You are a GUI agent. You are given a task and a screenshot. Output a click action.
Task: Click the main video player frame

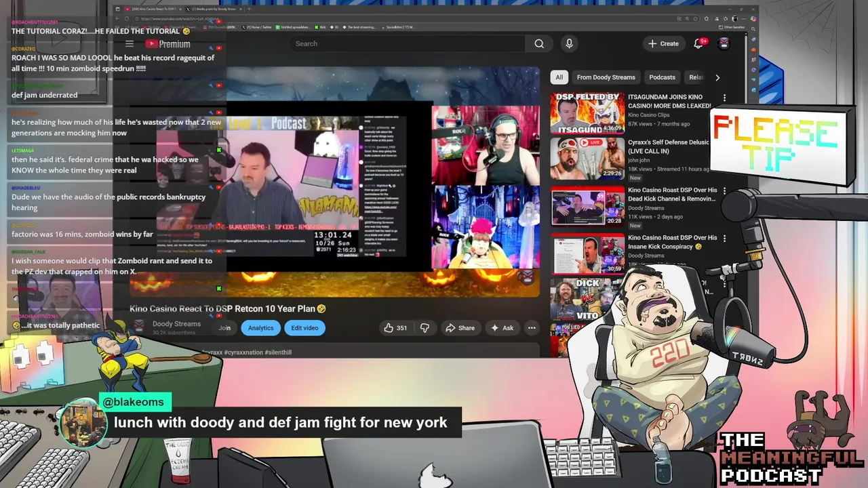(335, 183)
